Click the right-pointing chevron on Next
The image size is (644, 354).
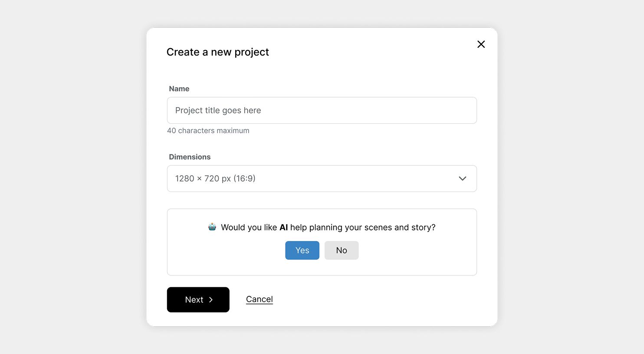point(211,299)
